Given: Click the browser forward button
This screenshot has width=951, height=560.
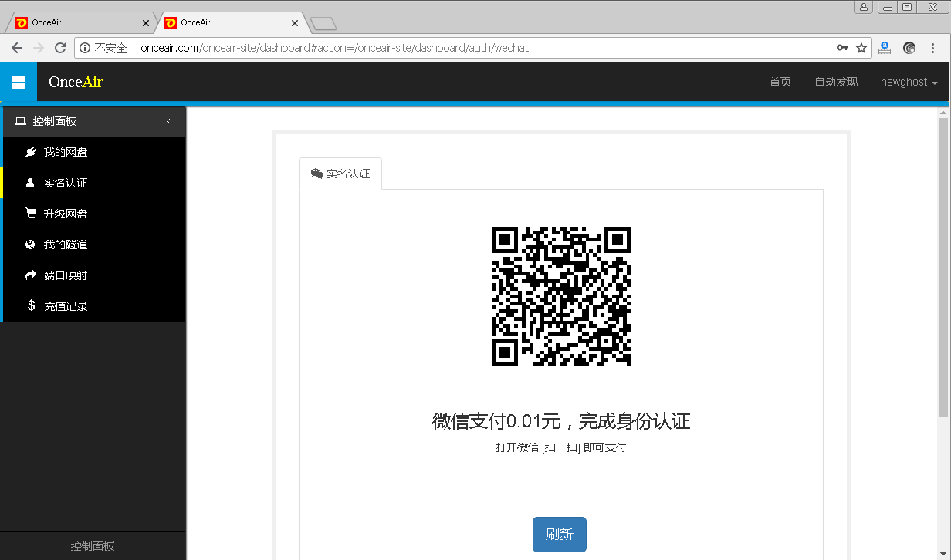Looking at the screenshot, I should tap(39, 48).
